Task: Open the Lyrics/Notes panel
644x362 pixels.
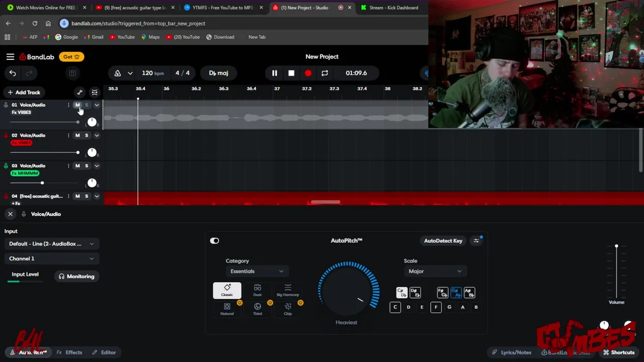Action: pos(511,352)
